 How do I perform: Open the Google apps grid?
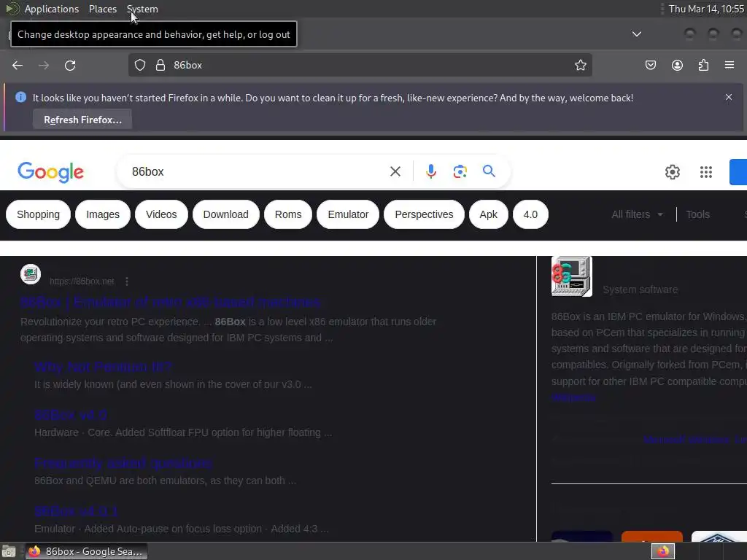706,172
